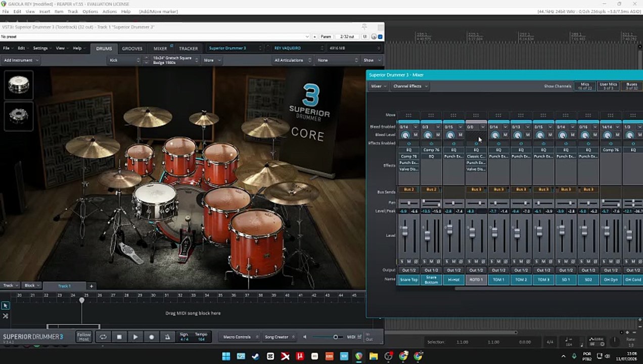Toggle effects enabled on Hi-Hat channel
The image size is (643, 364).
[453, 144]
